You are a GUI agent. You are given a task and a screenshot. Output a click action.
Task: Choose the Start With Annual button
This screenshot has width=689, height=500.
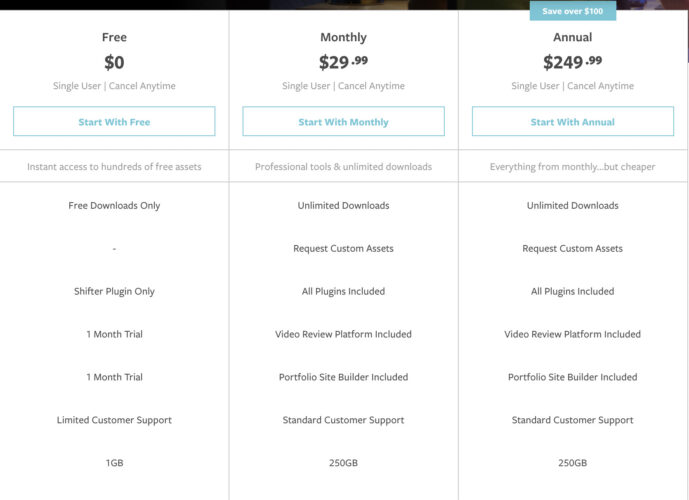coord(573,121)
